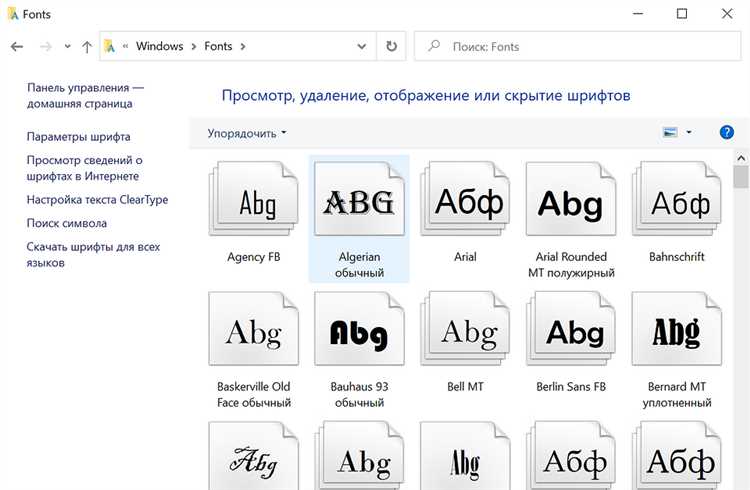Select the Berlin Sans FB font
This screenshot has height=490, width=750.
pos(571,333)
